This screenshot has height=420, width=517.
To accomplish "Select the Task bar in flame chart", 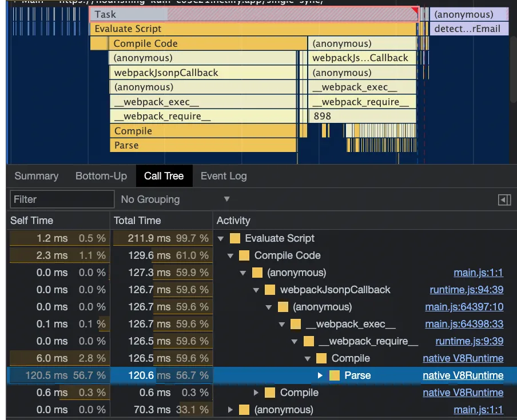I will point(254,14).
